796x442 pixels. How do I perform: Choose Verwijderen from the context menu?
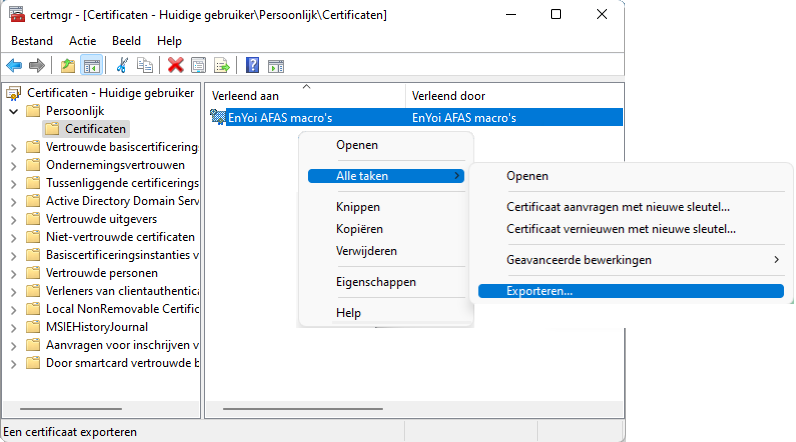[367, 251]
